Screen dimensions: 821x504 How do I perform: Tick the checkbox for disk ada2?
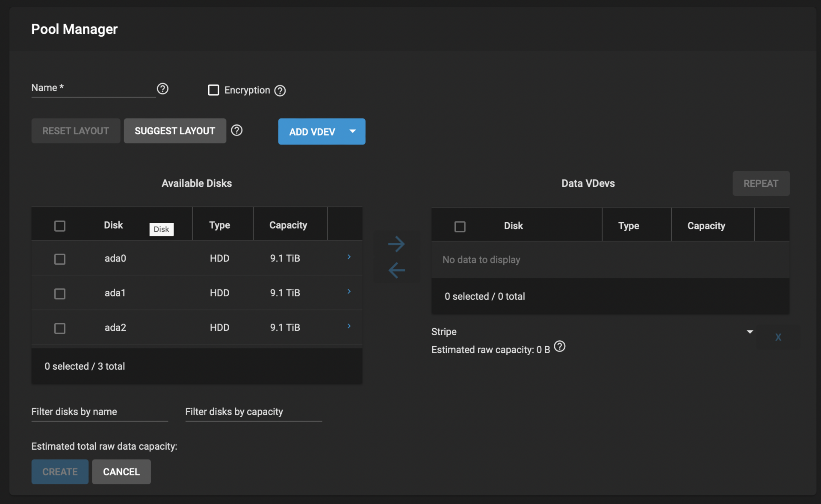[60, 328]
